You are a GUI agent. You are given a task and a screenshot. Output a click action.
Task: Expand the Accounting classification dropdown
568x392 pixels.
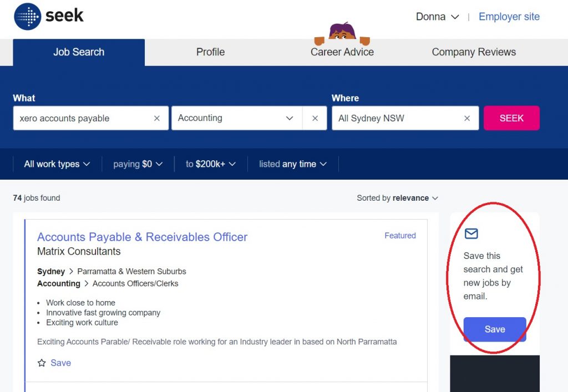click(289, 118)
